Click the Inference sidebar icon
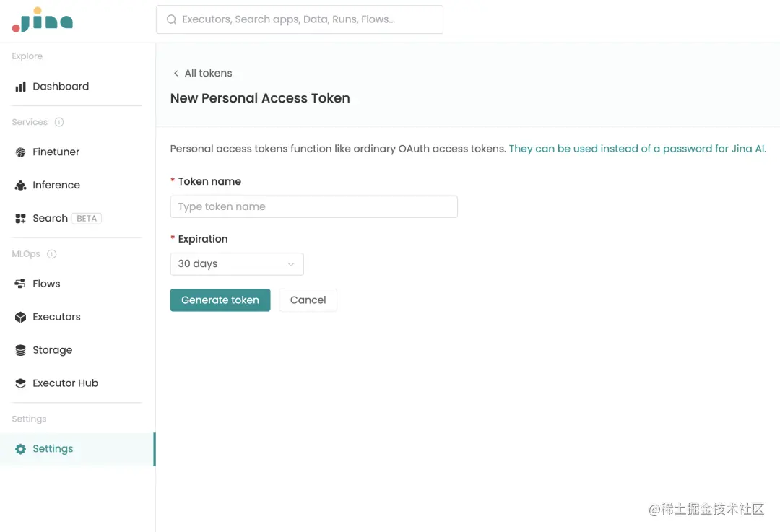Viewport: 780px width, 532px height. [x=20, y=186]
